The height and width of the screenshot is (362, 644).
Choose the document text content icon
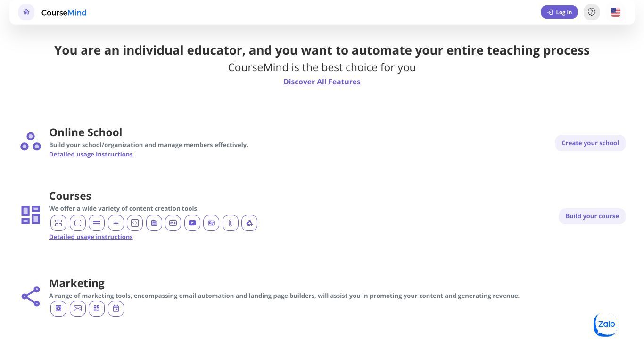tap(154, 223)
